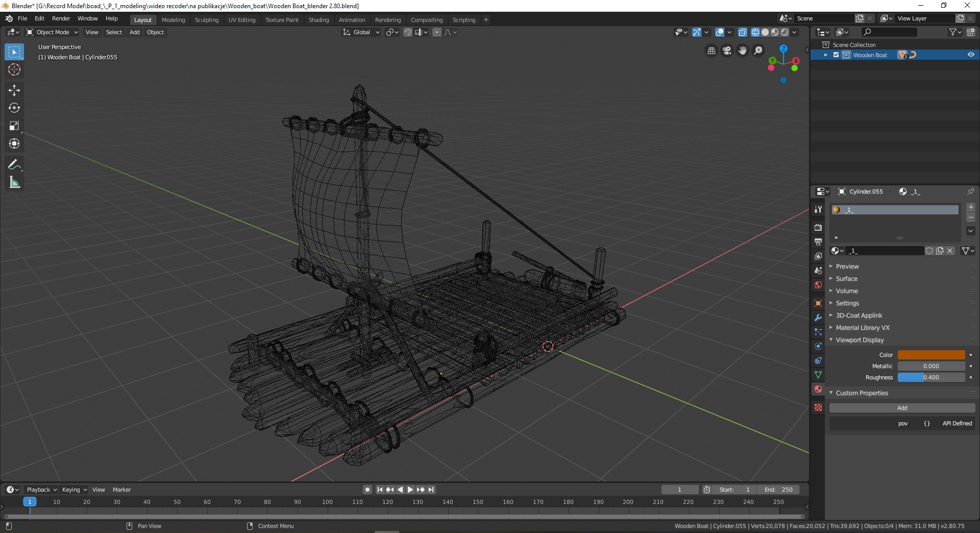Choose the Transform tool
The height and width of the screenshot is (533, 980).
click(x=14, y=144)
